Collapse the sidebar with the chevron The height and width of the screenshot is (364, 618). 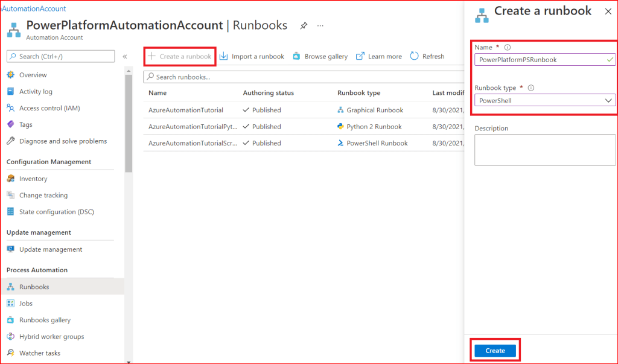(125, 56)
